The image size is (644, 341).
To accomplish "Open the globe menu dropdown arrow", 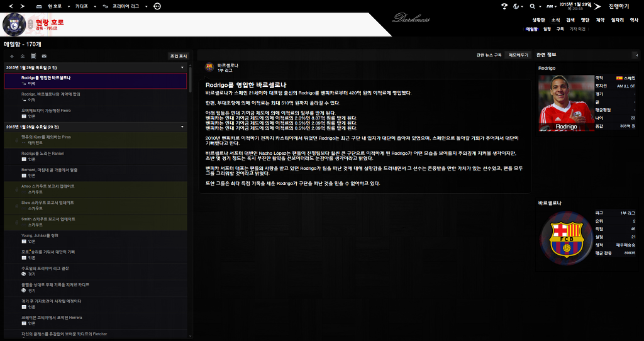I will point(522,6).
